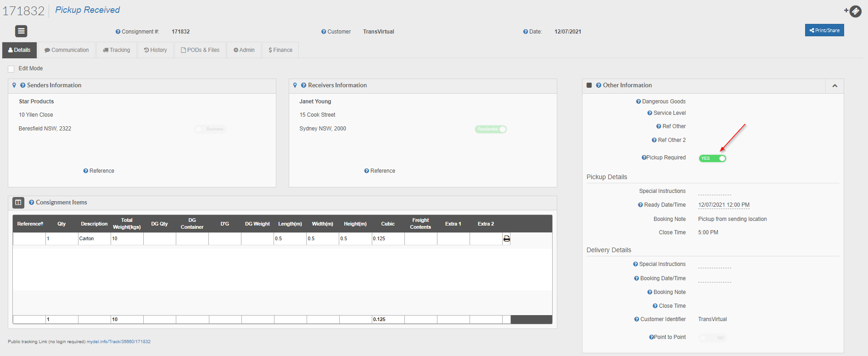Image resolution: width=868 pixels, height=356 pixels.
Task: Open help icon for sender Reference
Action: point(86,171)
